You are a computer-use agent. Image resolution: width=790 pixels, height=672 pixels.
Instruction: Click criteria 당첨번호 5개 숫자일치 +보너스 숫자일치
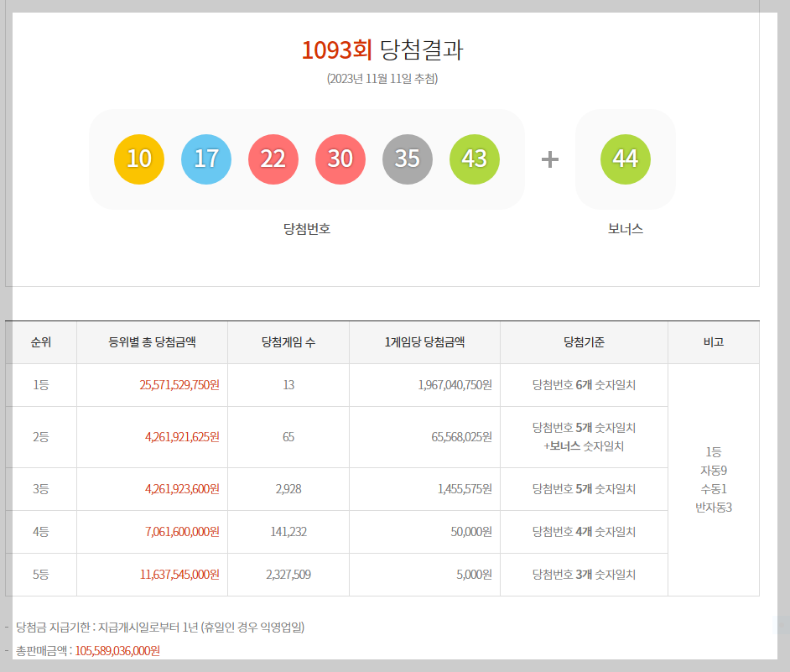584,437
